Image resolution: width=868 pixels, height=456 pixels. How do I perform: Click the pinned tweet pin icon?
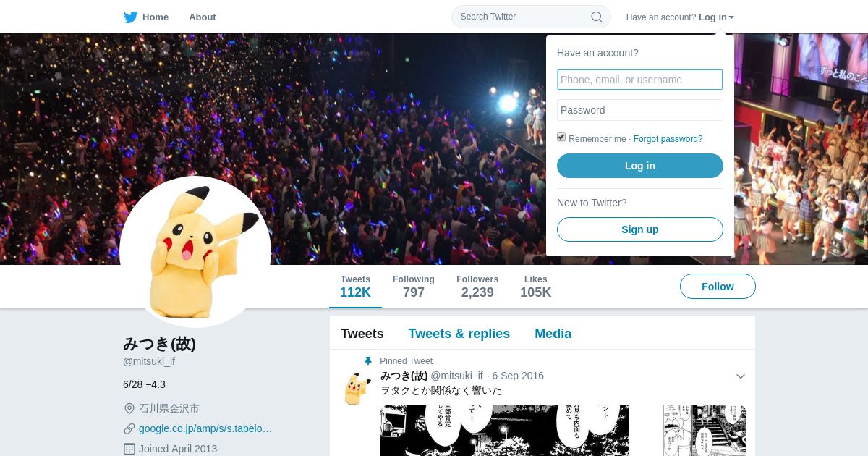click(367, 361)
